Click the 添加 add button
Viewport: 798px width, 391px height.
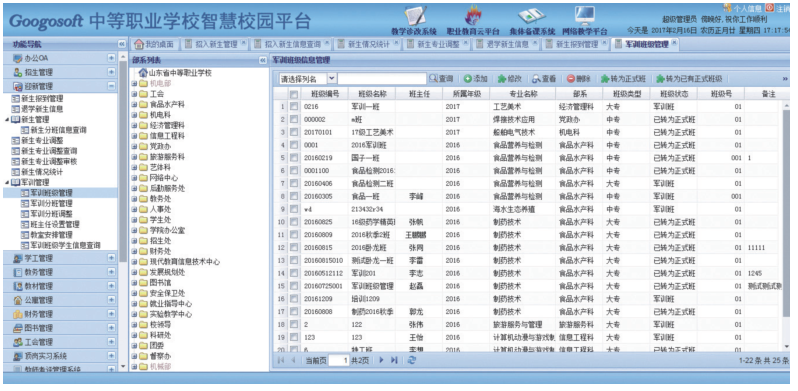click(x=475, y=78)
